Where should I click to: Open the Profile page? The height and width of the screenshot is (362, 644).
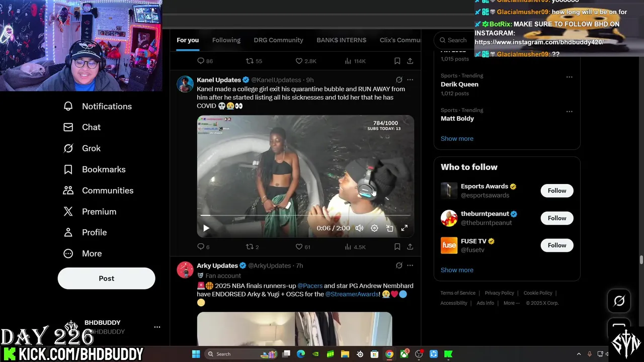click(85, 232)
